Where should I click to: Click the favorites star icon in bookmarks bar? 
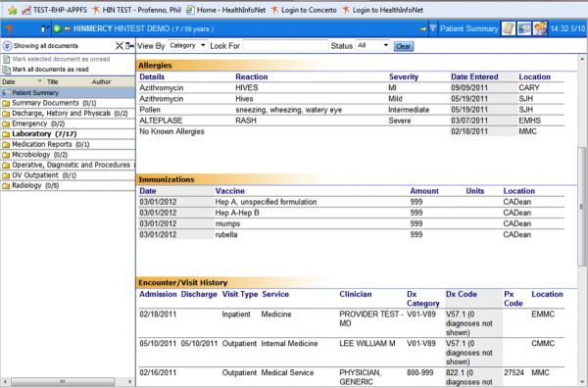point(13,10)
